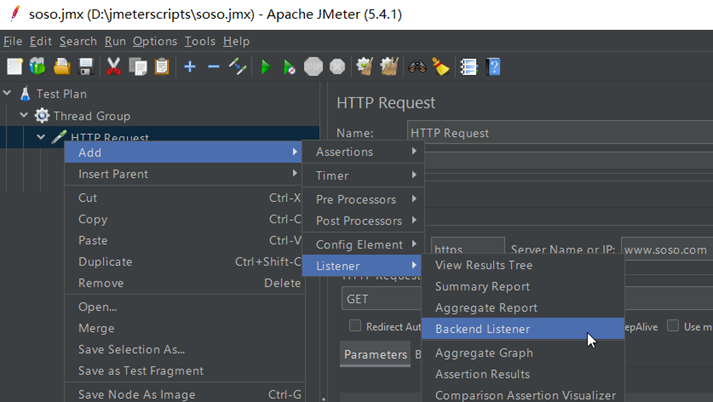Select Save as Test Fragment entry
Image resolution: width=713 pixels, height=402 pixels.
[184, 371]
